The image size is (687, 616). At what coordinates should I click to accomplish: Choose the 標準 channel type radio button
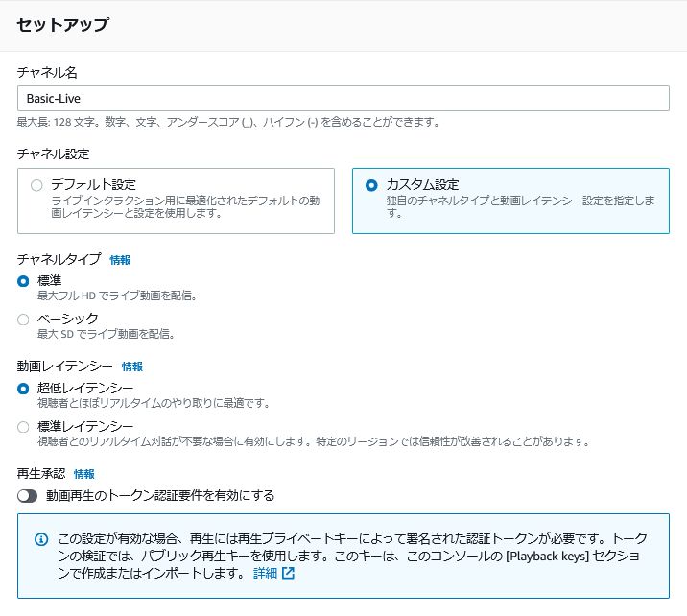(x=23, y=281)
